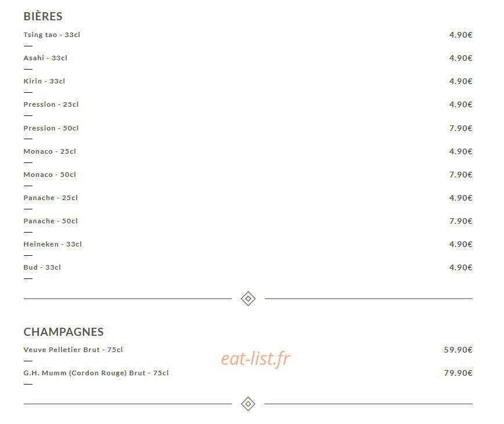Image resolution: width=504 pixels, height=424 pixels.
Task: Click Veuve Pelletier Brut - 75cl champagne
Action: click(x=73, y=350)
